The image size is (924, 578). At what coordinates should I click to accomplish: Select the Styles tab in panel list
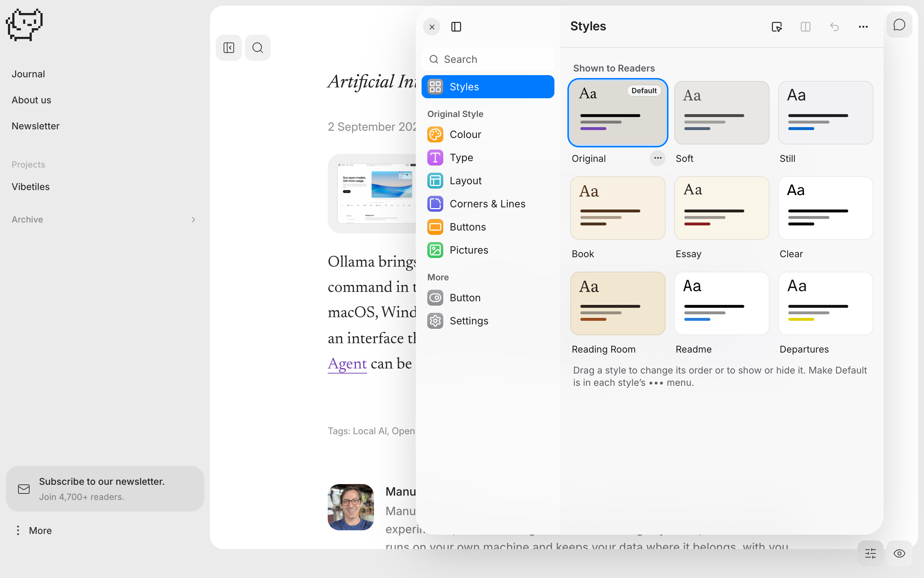tap(488, 87)
